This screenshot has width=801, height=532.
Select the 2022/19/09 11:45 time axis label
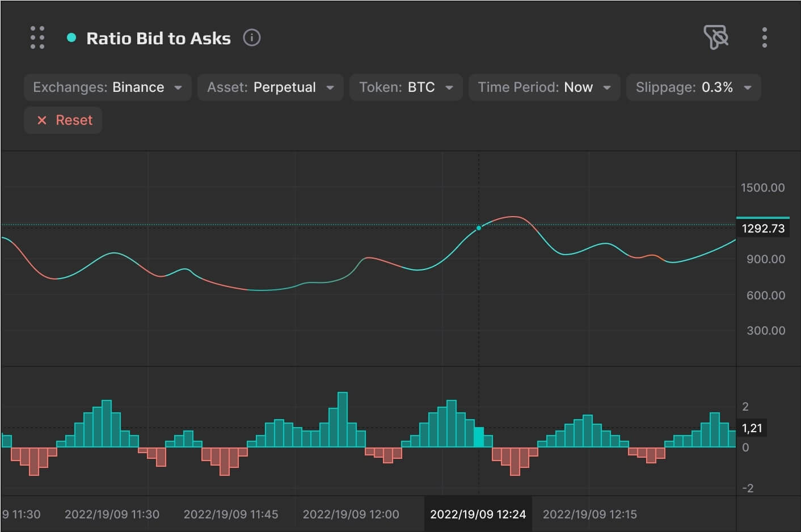[231, 514]
